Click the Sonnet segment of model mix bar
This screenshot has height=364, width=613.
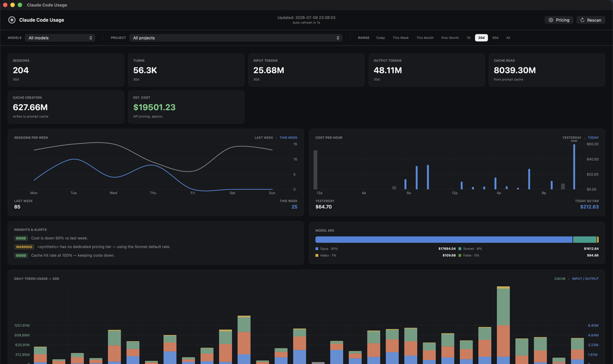(585, 239)
